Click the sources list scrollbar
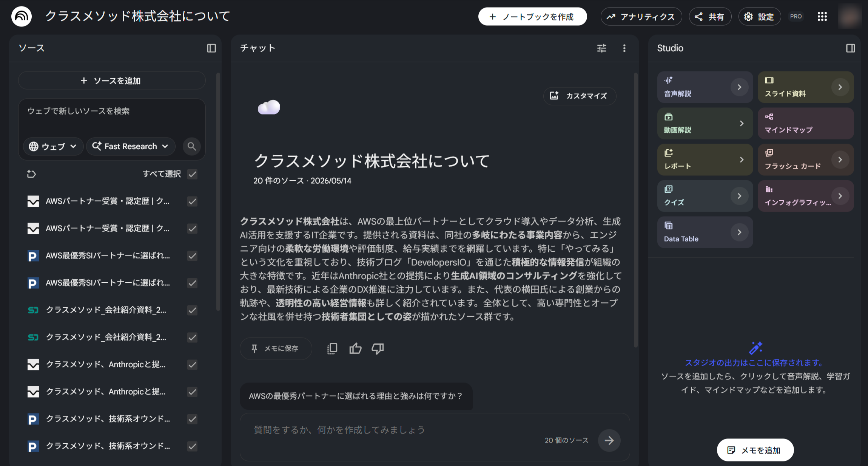This screenshot has height=466, width=868. coord(218,192)
